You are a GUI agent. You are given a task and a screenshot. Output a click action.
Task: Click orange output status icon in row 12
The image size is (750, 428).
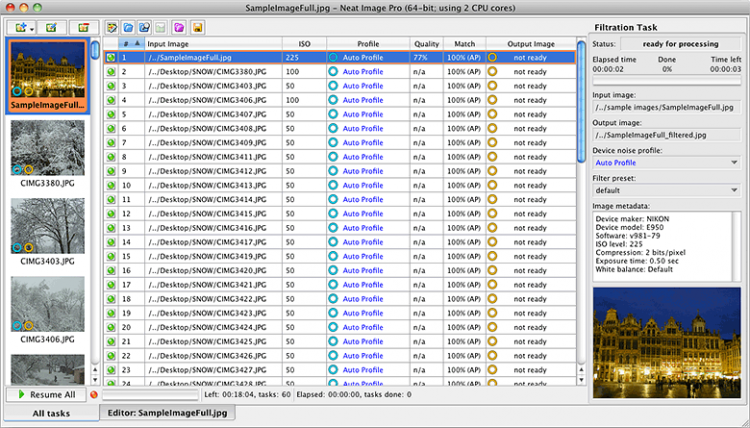click(492, 213)
